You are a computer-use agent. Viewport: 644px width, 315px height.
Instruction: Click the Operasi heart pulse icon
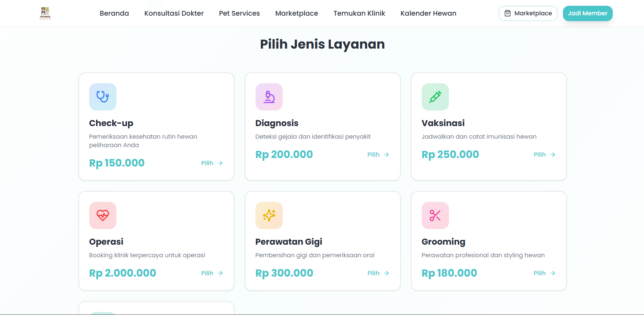(102, 215)
